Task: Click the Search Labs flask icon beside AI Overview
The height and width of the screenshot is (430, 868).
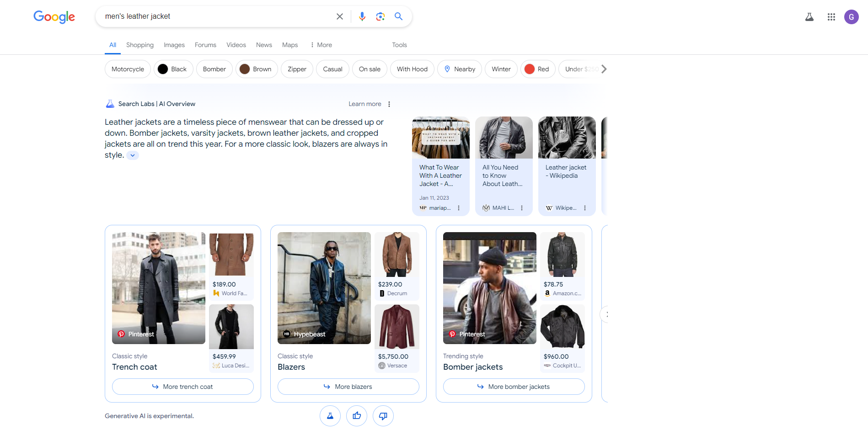Action: click(x=110, y=104)
